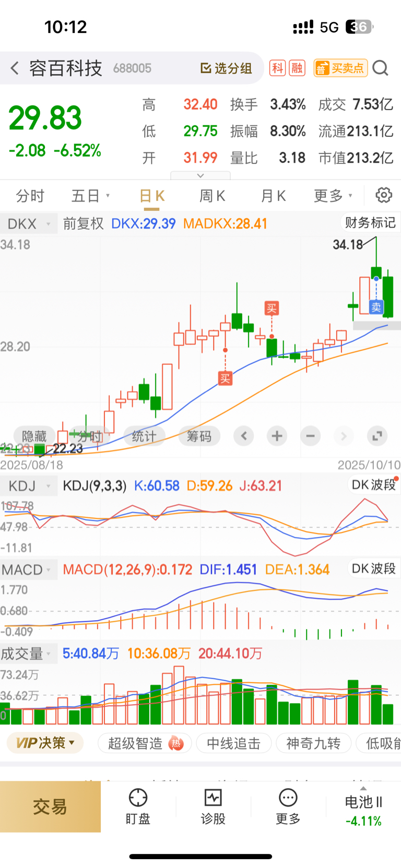The width and height of the screenshot is (401, 868).
Task: Tap the 选分组 group selector
Action: (227, 68)
